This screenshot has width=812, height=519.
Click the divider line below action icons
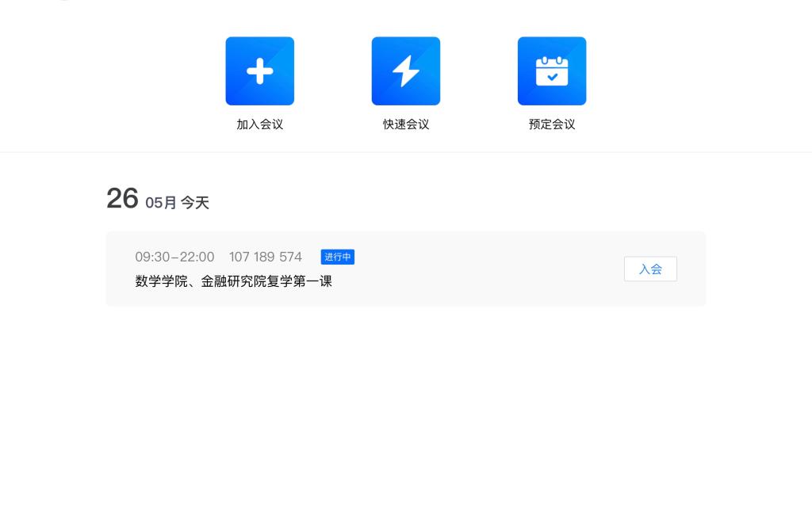click(x=406, y=152)
